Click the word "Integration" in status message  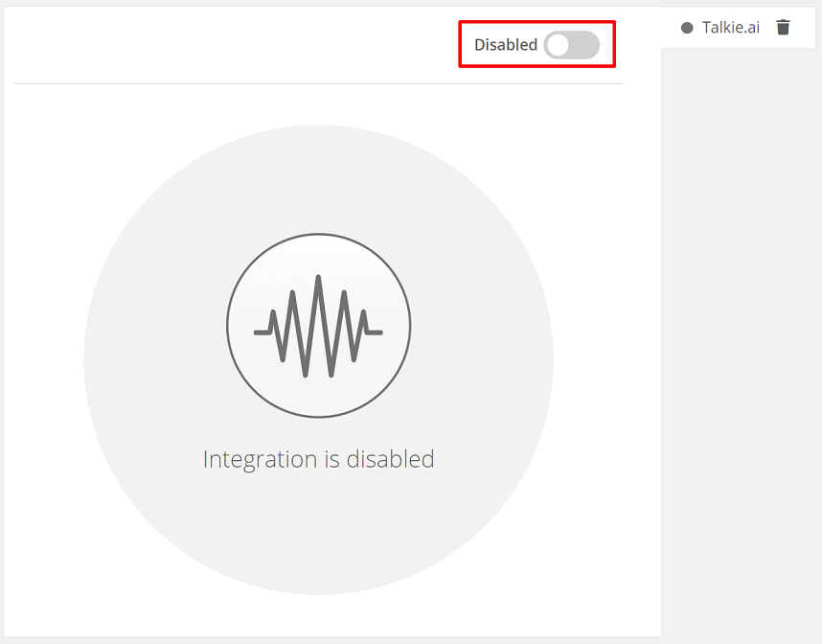[x=260, y=460]
